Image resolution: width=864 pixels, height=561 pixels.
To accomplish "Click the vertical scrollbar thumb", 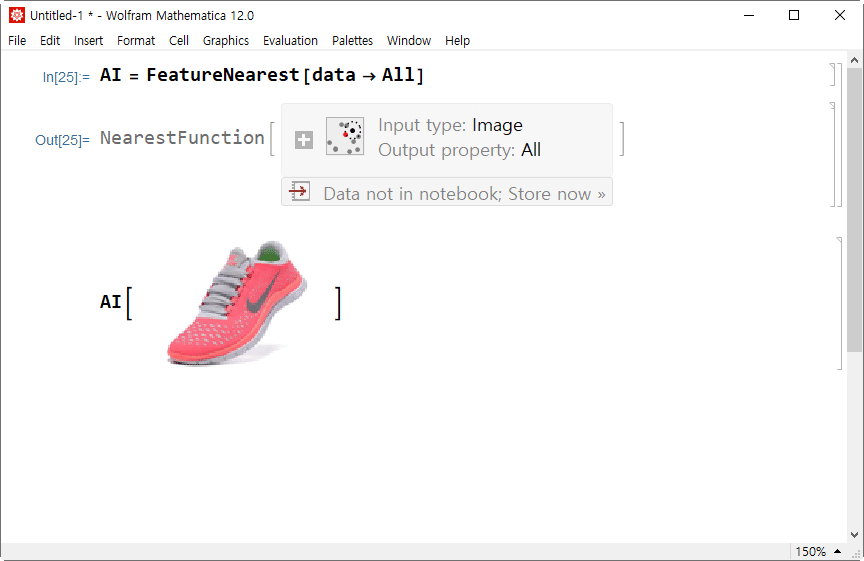I will [855, 209].
